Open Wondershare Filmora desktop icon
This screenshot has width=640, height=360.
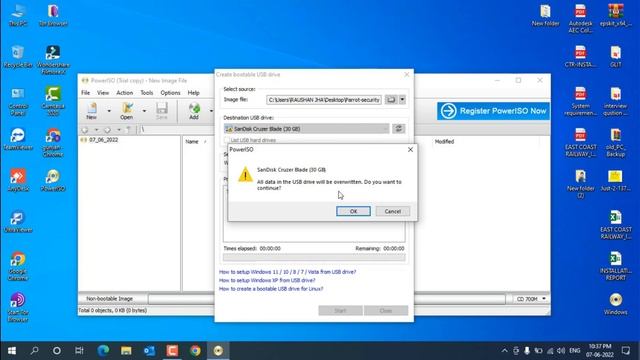(53, 60)
